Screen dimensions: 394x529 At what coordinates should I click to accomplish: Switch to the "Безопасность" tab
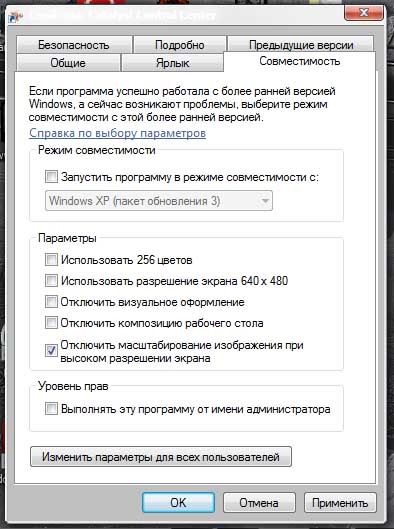click(74, 45)
